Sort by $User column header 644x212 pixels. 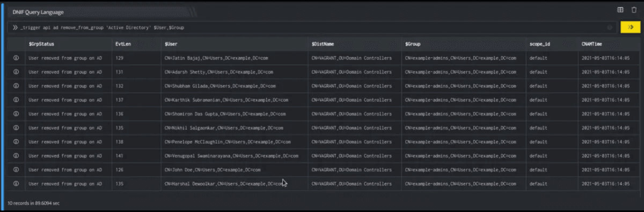pos(172,43)
